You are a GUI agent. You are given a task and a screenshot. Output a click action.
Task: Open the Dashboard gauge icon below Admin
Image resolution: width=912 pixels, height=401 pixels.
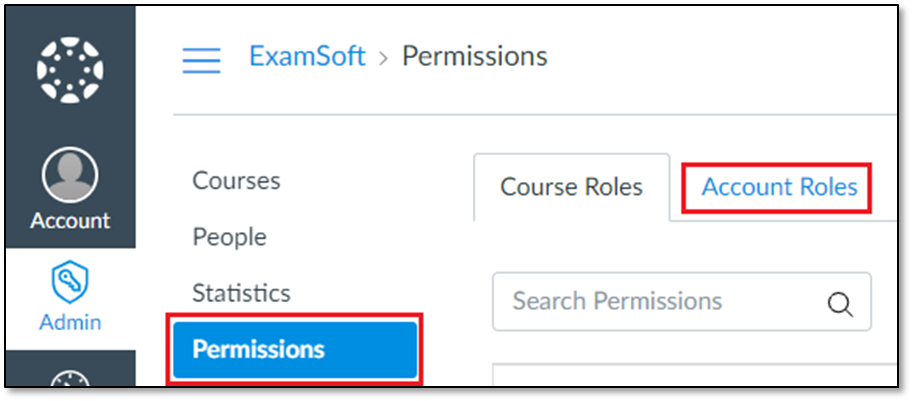coord(70,379)
